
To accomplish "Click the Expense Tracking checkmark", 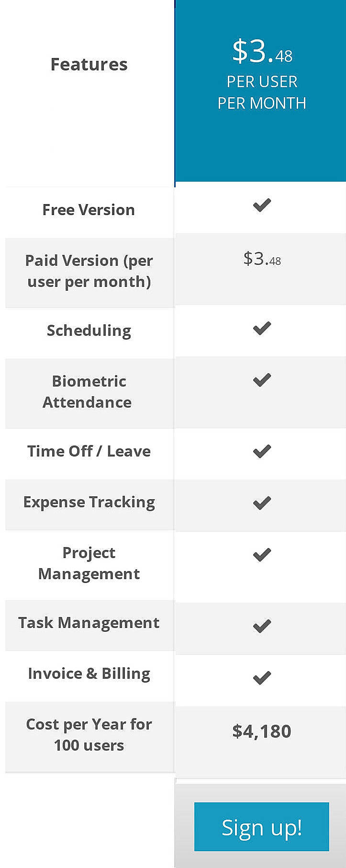I will tap(261, 502).
